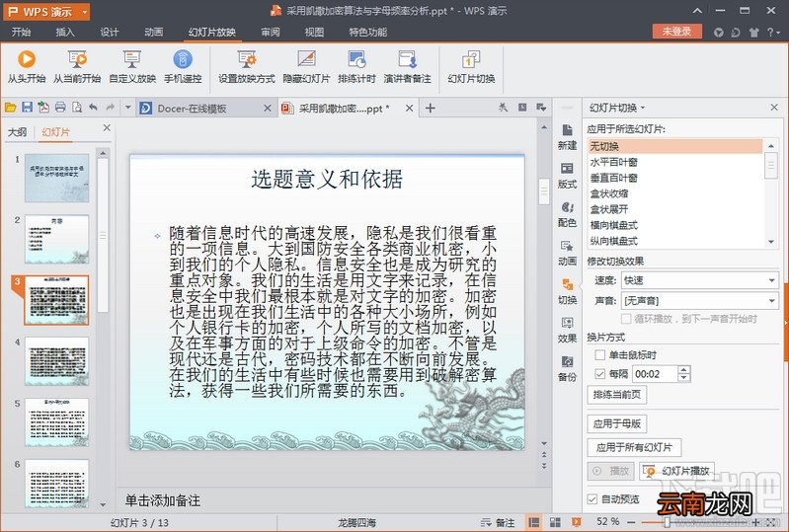Screen dimensions: 789x532
Task: Switch to normal view in status bar
Action: pyautogui.click(x=534, y=522)
